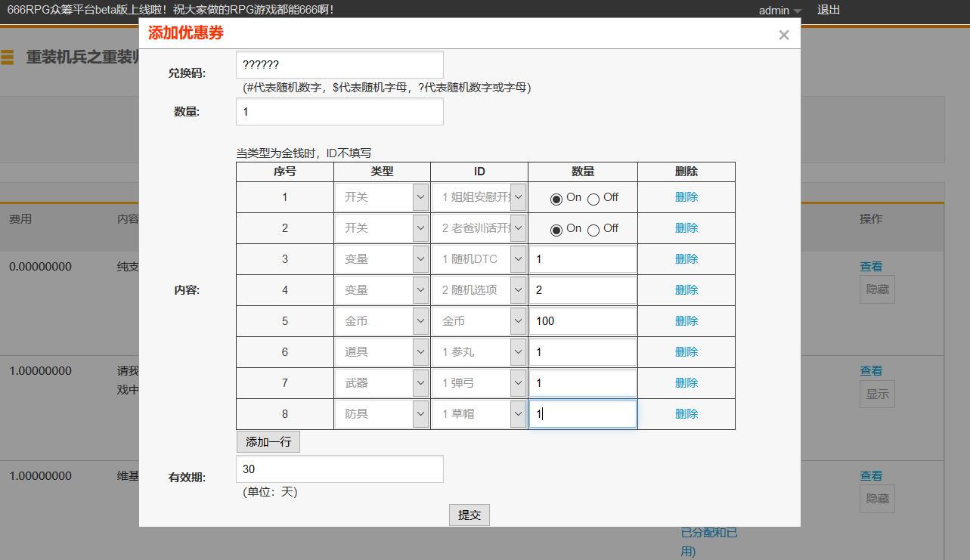The image size is (970, 560).
Task: Click quantity field in row 7 武器
Action: coord(582,383)
